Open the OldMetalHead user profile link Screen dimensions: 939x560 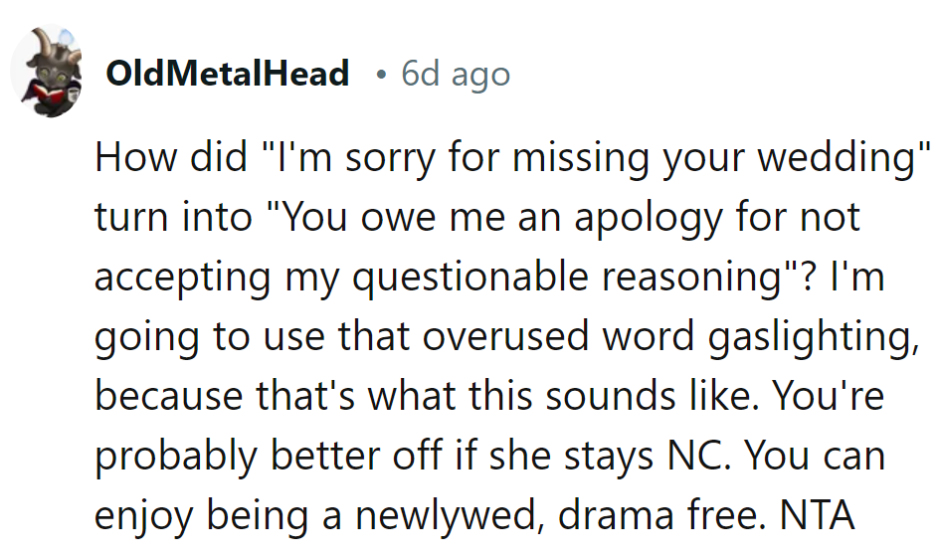(227, 74)
